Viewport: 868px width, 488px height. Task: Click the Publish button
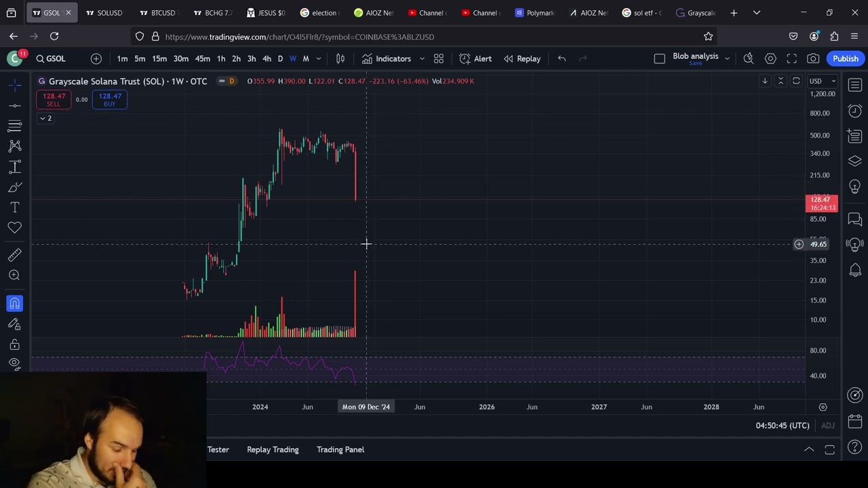[x=846, y=59]
